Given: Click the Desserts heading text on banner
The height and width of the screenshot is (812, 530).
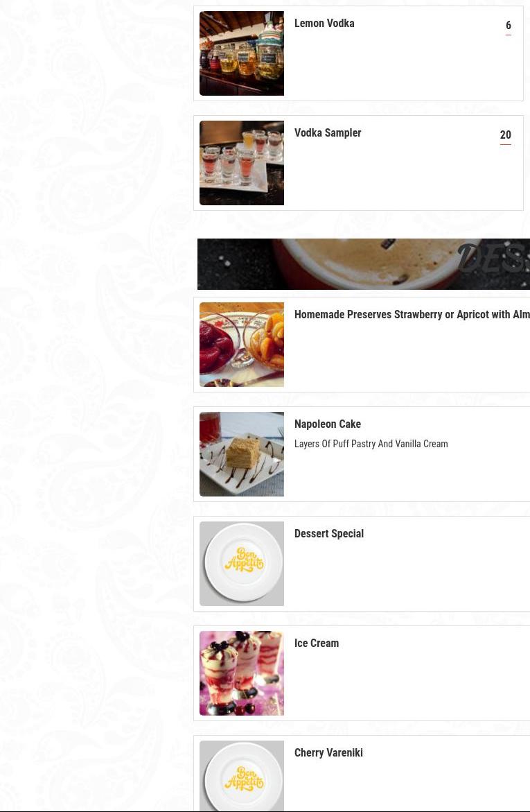Looking at the screenshot, I should pos(494,258).
